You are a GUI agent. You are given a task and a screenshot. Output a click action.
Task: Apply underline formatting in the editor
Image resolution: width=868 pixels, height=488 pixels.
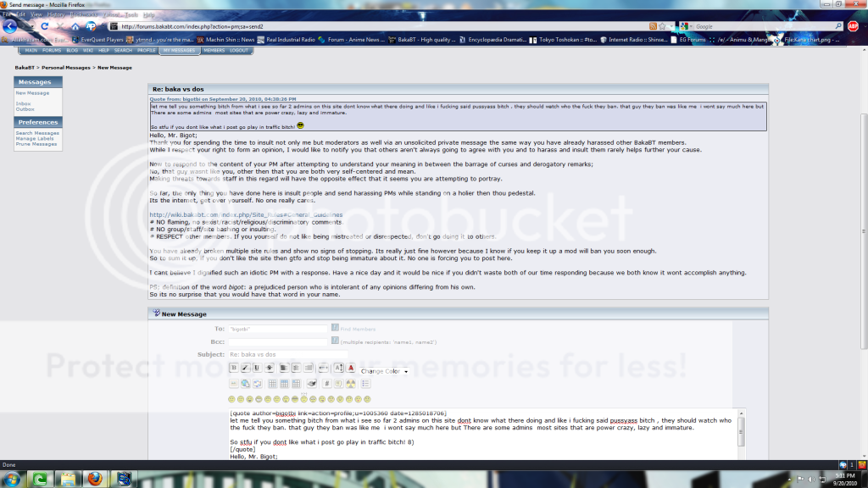[257, 368]
